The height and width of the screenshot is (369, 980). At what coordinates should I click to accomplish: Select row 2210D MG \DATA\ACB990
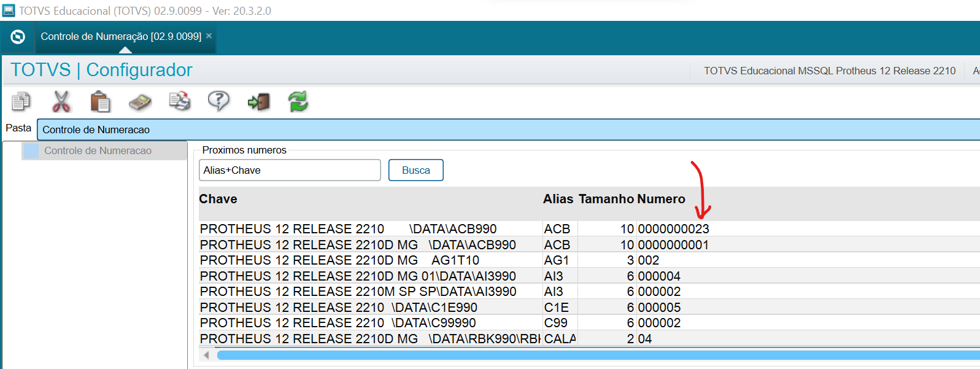pos(589,244)
